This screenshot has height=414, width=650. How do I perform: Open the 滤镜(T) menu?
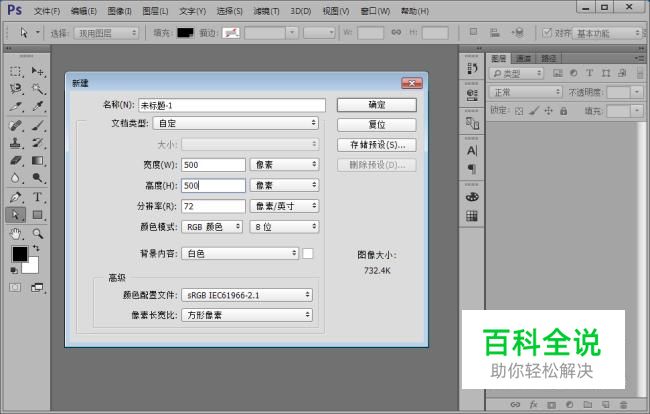(x=266, y=11)
